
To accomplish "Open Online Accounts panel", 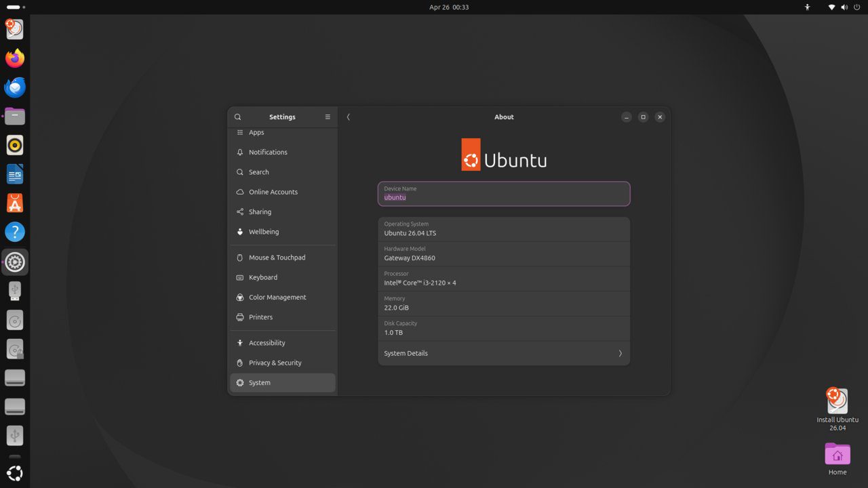I will point(283,192).
